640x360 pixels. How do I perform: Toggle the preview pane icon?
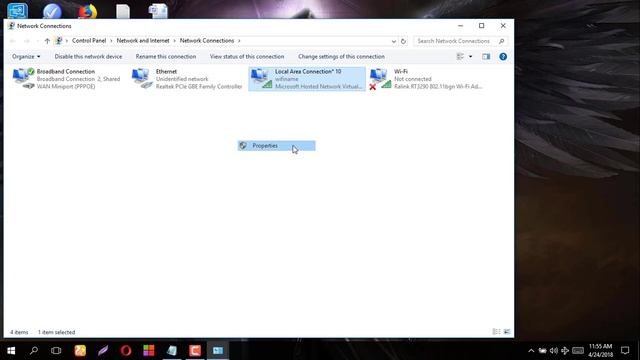486,57
